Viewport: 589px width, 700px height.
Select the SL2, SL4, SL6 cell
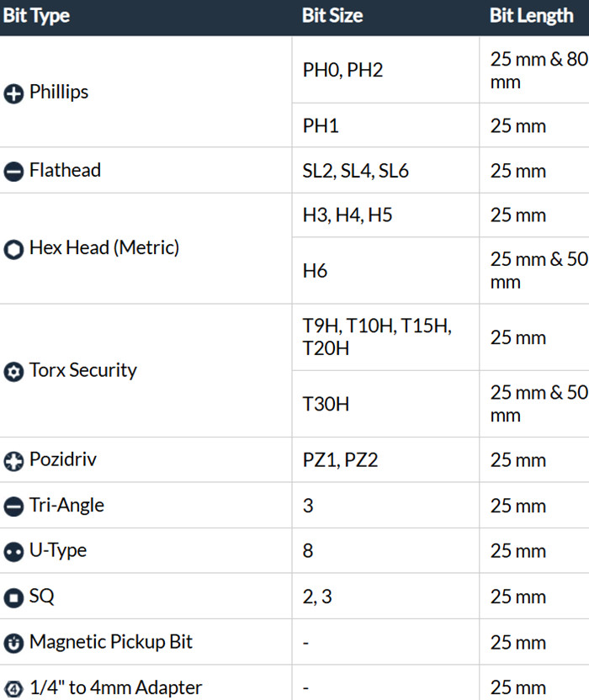click(x=356, y=171)
